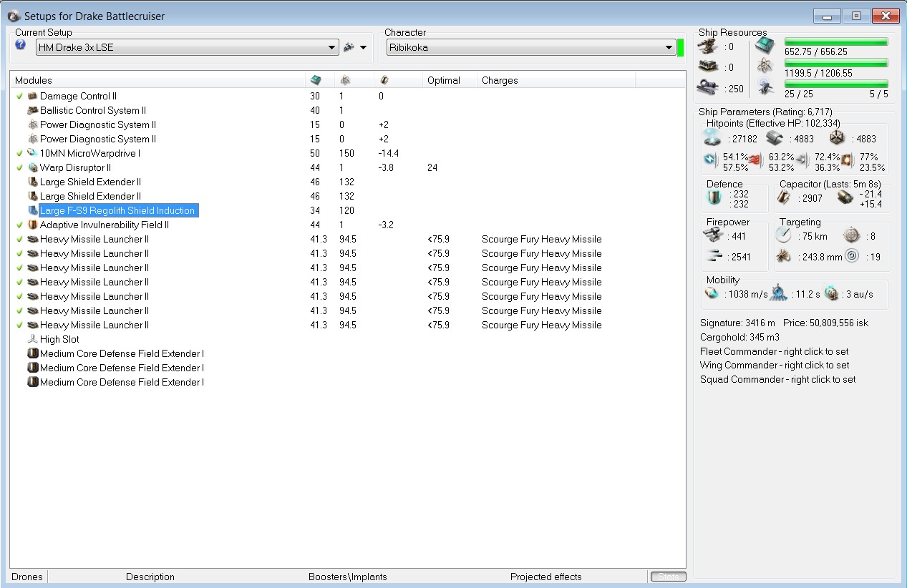The width and height of the screenshot is (907, 588).
Task: Open the Current Setup combo box
Action: tap(187, 48)
